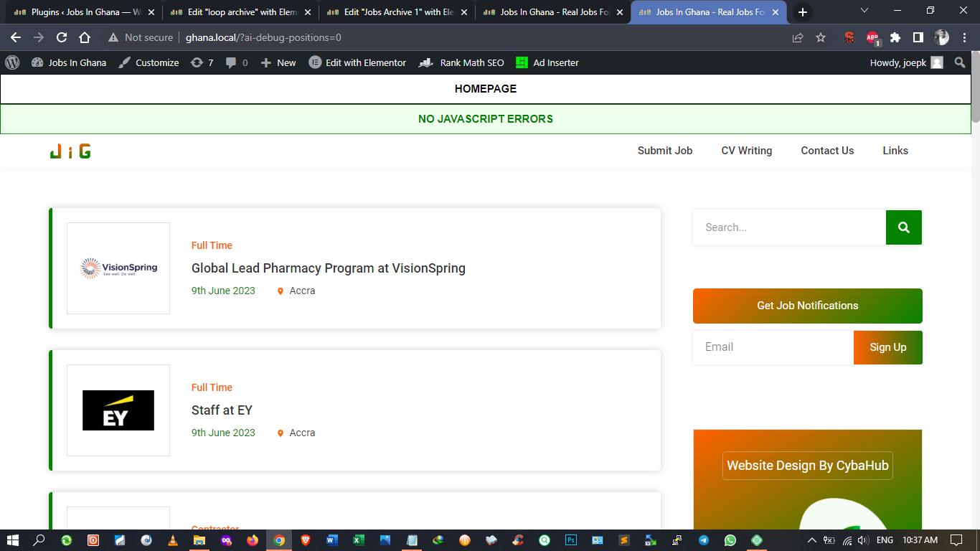
Task: Click the page vertical scrollbar thumb
Action: click(x=976, y=88)
